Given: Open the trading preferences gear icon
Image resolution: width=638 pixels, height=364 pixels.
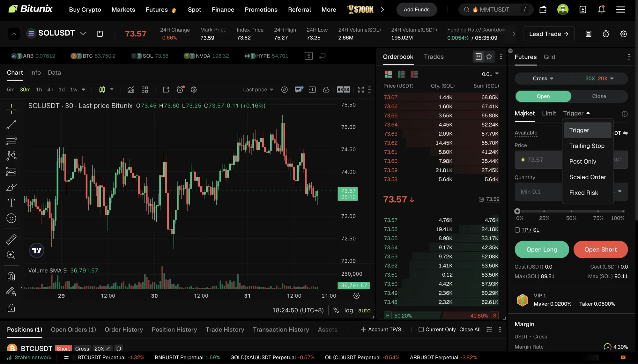Looking at the screenshot, I should coord(624,34).
